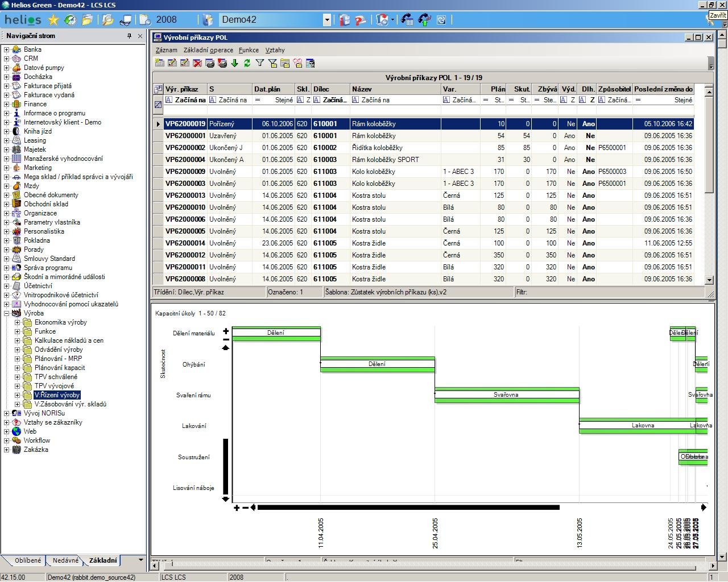Screen dimensions: 728x582
Task: Click Gantt scroll-down arrow near Lisování náboje
Action: point(226,499)
